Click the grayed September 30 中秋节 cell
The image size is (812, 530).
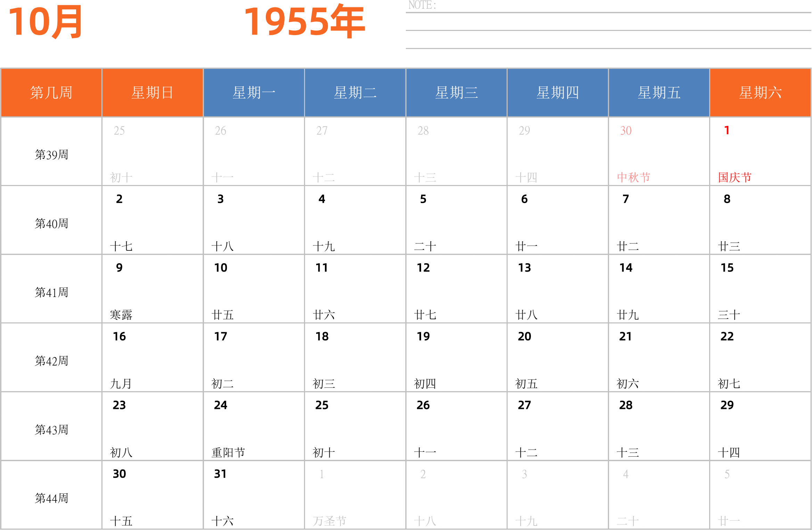(x=659, y=152)
